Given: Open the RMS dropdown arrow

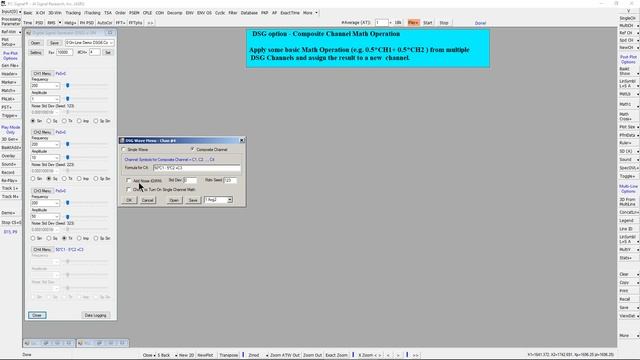Looking at the screenshot, I should click(60, 23).
